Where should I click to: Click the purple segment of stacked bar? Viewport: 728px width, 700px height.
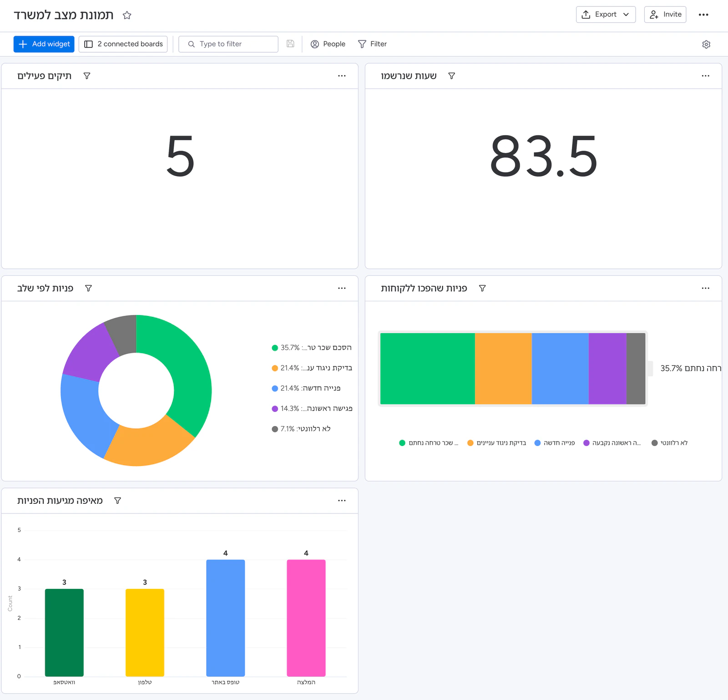click(x=607, y=369)
